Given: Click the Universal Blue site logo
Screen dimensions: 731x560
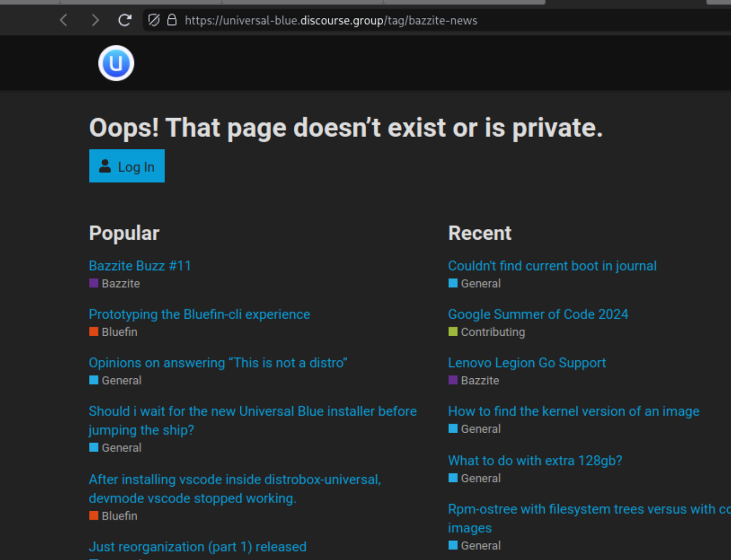Looking at the screenshot, I should pos(116,63).
